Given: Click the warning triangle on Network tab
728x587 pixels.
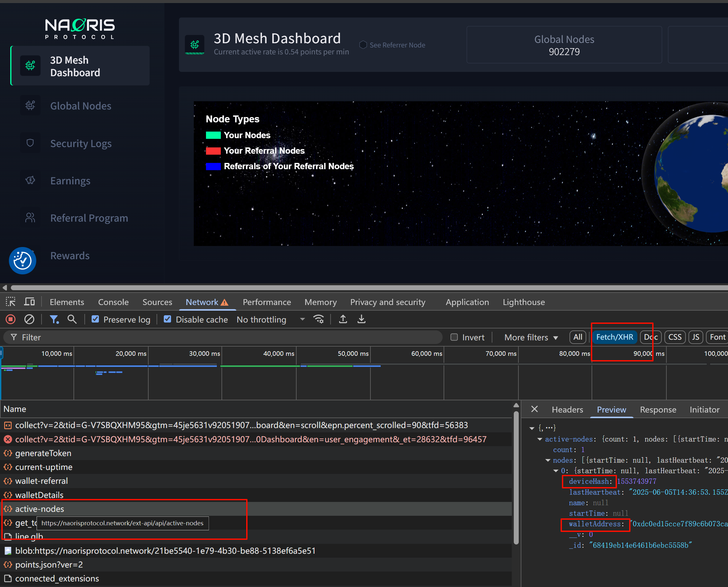Looking at the screenshot, I should tap(225, 302).
